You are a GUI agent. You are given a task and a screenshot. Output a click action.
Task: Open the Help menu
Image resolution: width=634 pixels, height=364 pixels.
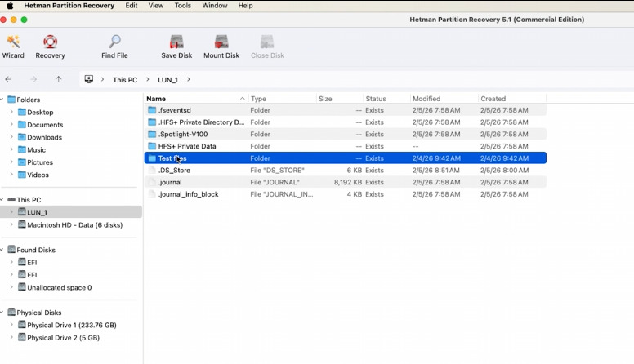point(245,6)
